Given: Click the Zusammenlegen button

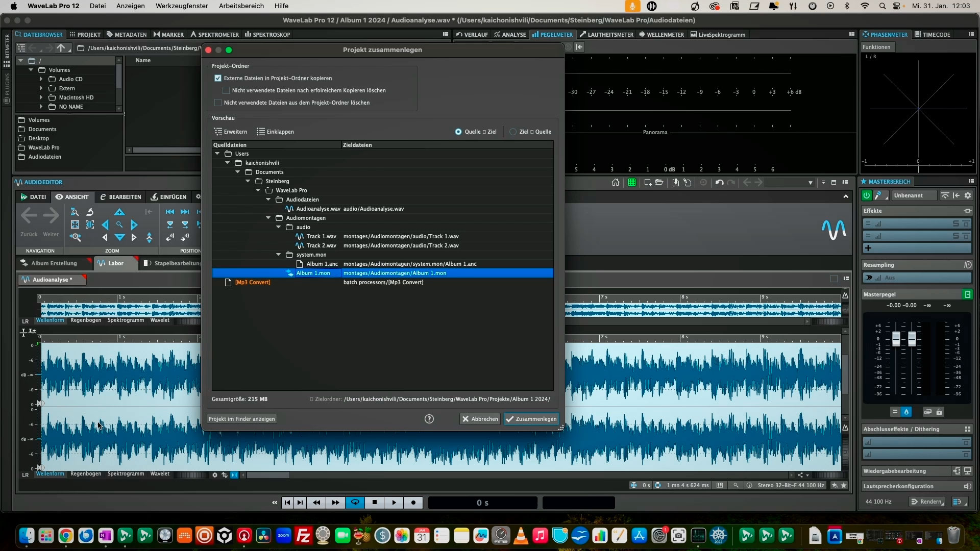Looking at the screenshot, I should tap(531, 419).
